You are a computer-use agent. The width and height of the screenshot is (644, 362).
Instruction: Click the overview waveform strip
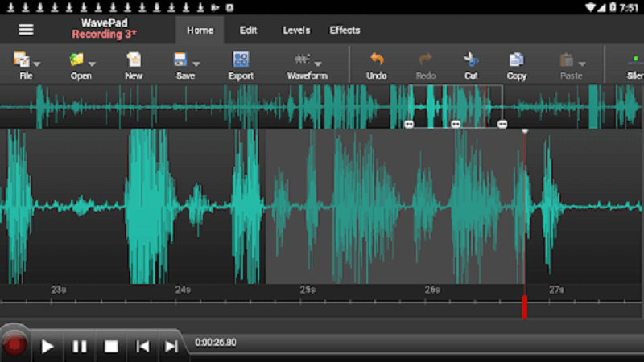tap(322, 107)
